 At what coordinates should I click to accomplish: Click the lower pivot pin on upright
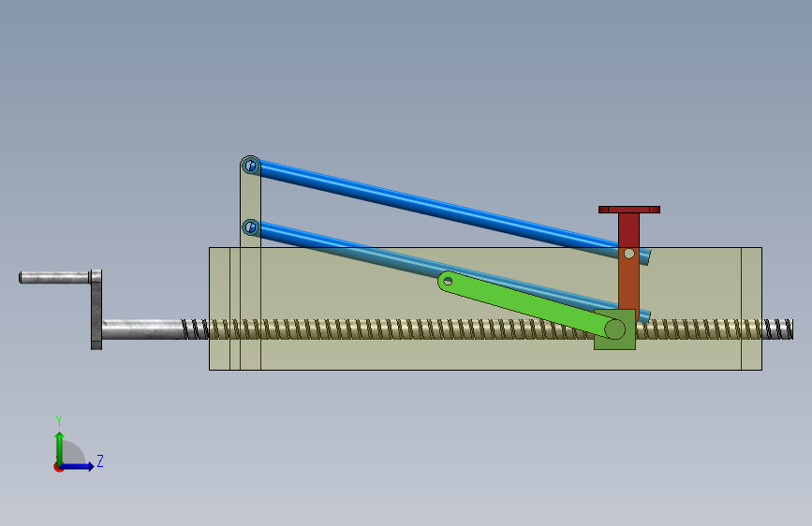(x=251, y=226)
